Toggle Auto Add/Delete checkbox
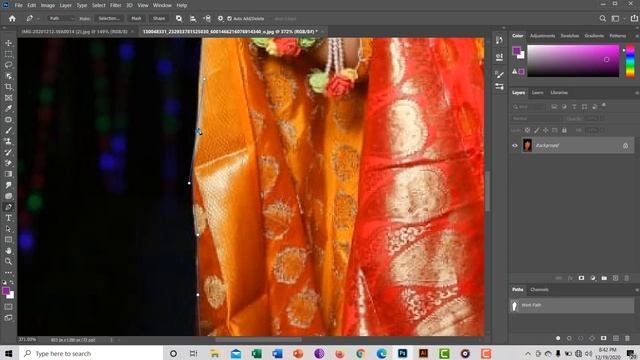This screenshot has width=640, height=360. (x=229, y=19)
